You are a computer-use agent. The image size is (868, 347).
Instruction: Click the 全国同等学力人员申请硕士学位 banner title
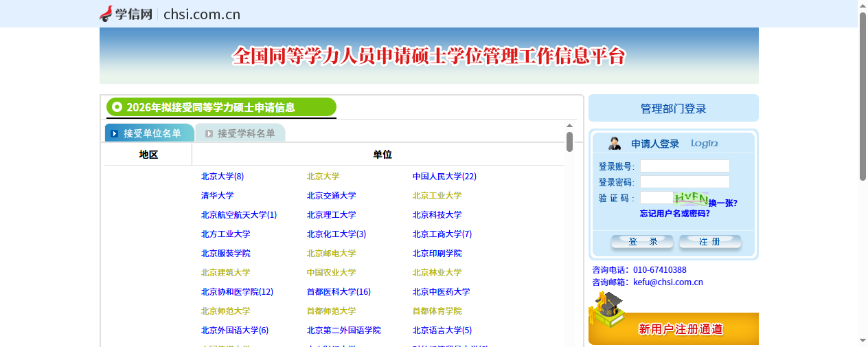pos(429,56)
